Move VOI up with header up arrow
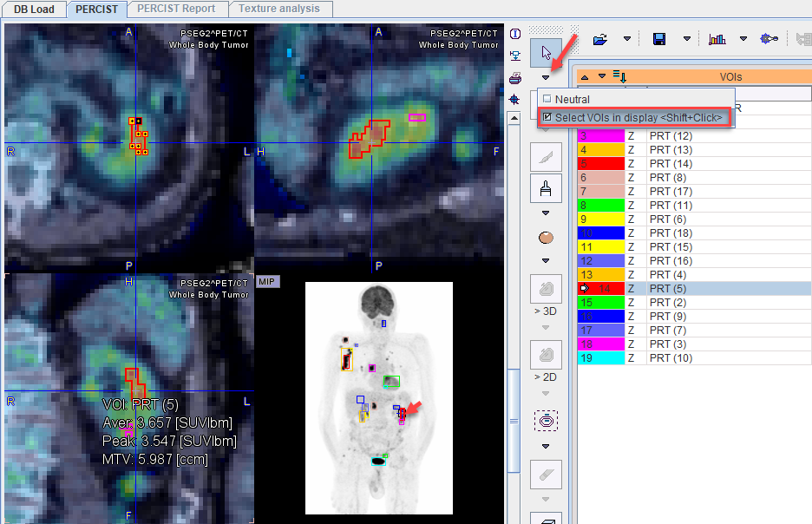Image resolution: width=812 pixels, height=524 pixels. [x=585, y=77]
